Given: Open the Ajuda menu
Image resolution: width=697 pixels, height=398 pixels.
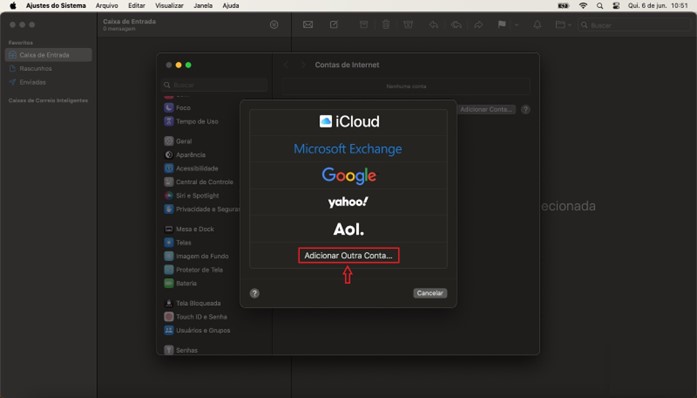Looking at the screenshot, I should point(231,6).
